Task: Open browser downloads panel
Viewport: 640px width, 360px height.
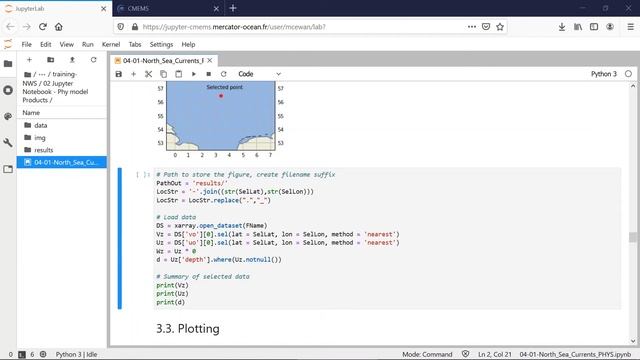Action: click(562, 27)
